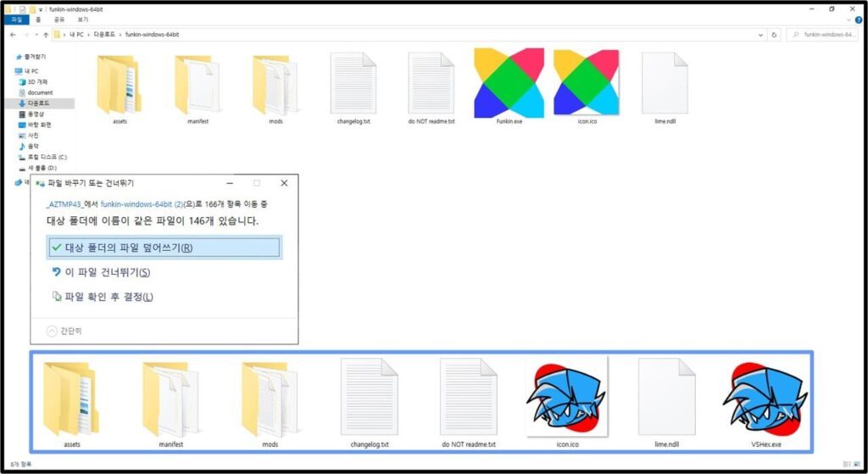Click 다운로드 breadcrumb in address bar
868x474 pixels.
[x=104, y=34]
